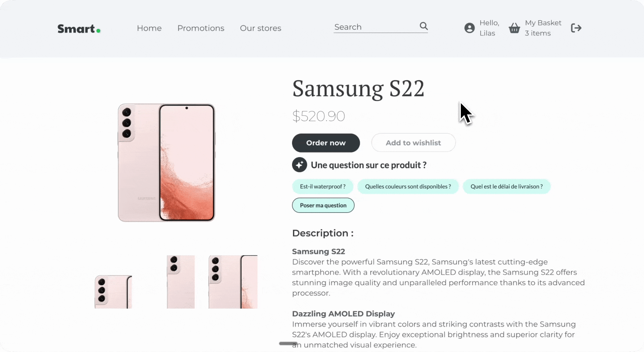Viewport: 644px width, 352px height.
Task: Choose the delivery time question chip
Action: tap(506, 186)
